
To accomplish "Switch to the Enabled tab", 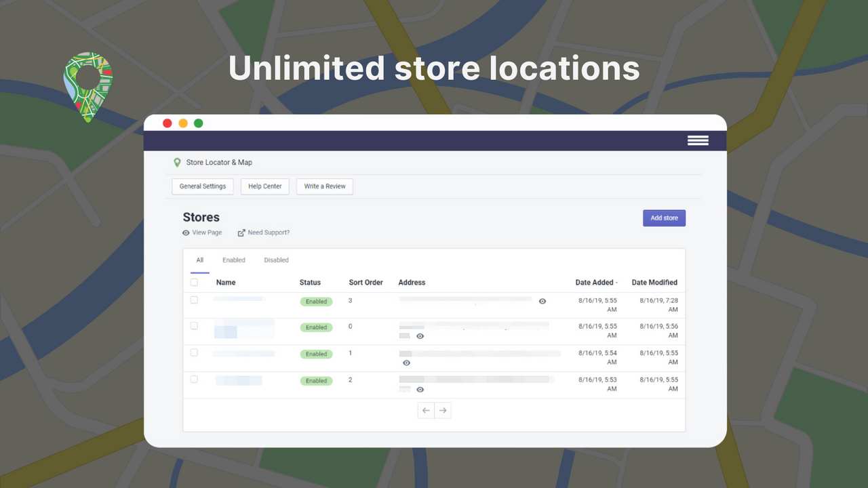I will tap(233, 260).
